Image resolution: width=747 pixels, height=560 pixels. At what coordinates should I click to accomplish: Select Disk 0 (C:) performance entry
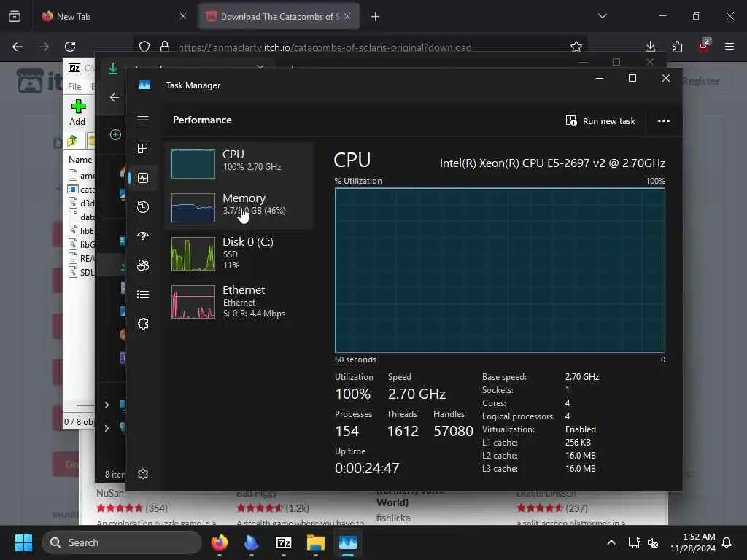239,253
